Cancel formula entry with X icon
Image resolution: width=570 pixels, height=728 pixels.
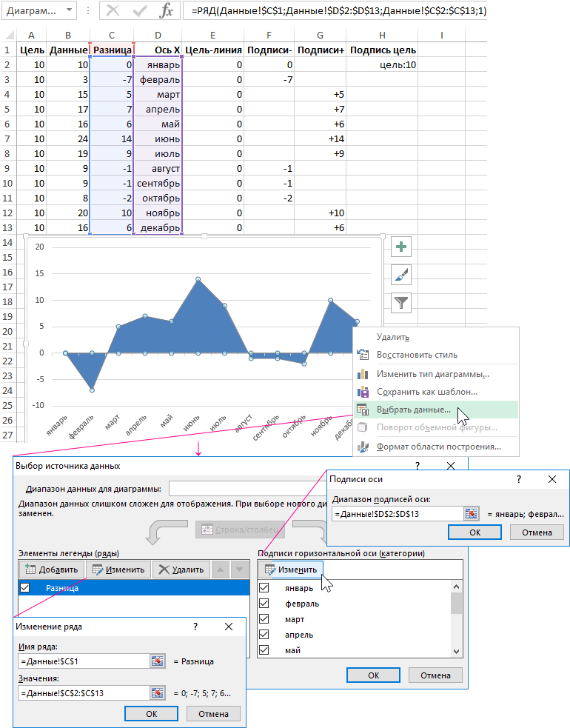[x=113, y=11]
